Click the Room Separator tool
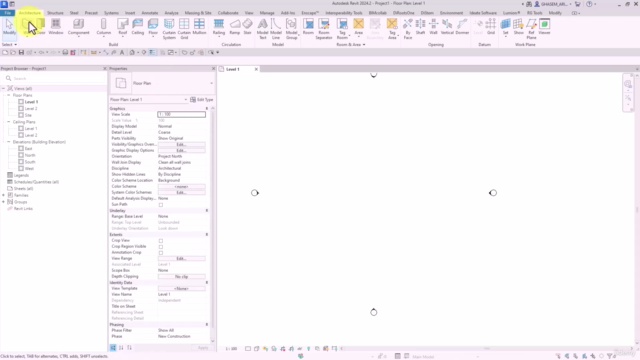640x360 pixels. click(x=324, y=29)
